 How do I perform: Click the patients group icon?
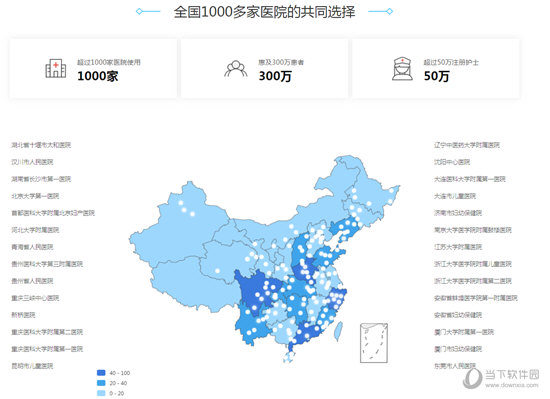tap(236, 69)
